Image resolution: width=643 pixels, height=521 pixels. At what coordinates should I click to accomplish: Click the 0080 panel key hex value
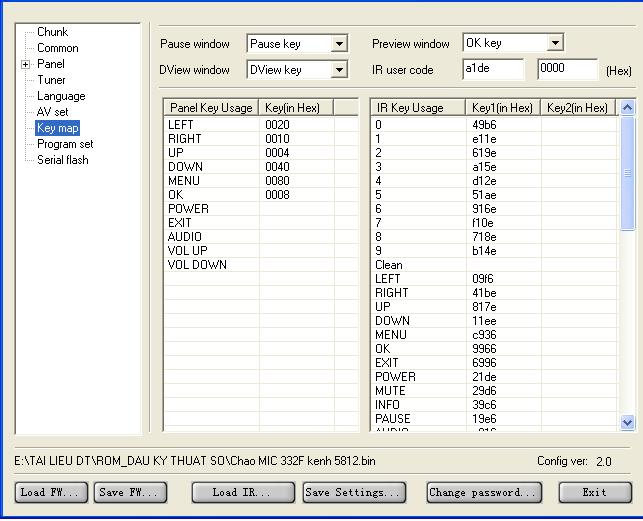(277, 181)
